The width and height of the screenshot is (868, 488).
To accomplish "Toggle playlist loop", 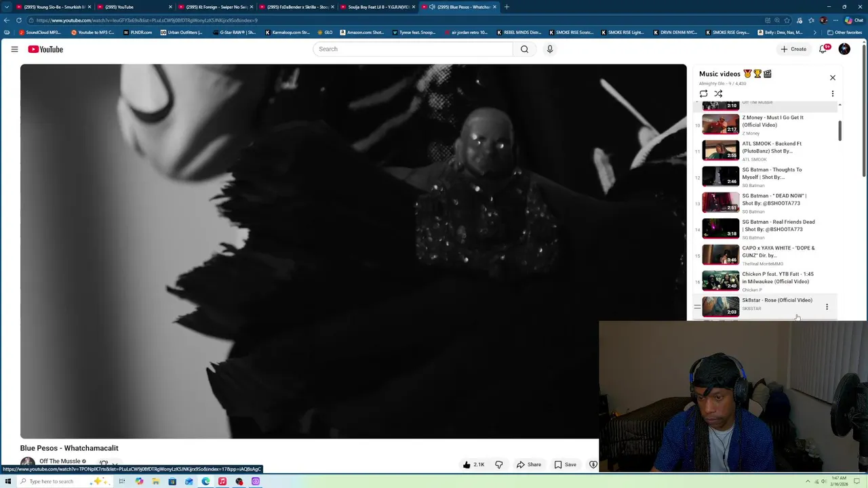I will (x=703, y=94).
